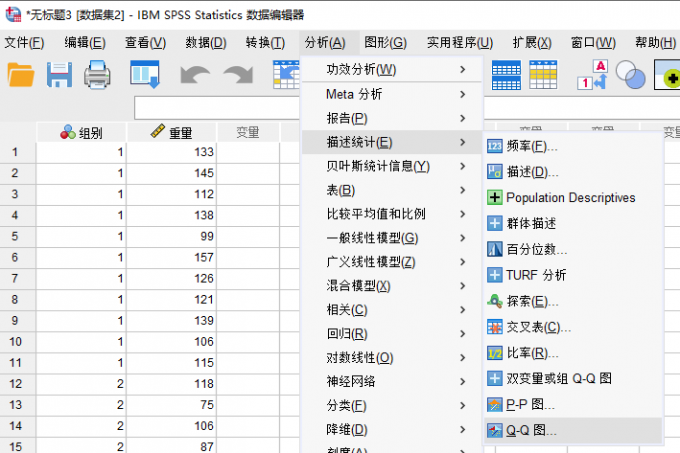Click the scale ruler icon beside 重量

click(x=158, y=131)
